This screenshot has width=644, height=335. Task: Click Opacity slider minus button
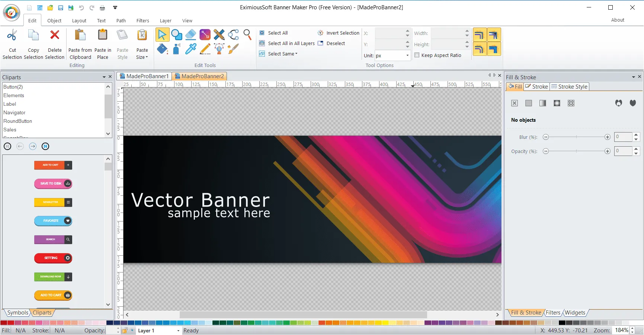546,151
